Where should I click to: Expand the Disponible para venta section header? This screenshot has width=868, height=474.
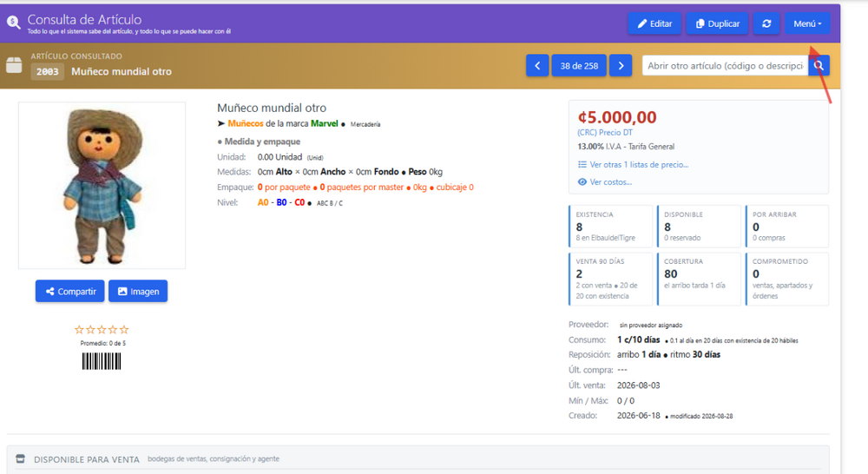418,459
